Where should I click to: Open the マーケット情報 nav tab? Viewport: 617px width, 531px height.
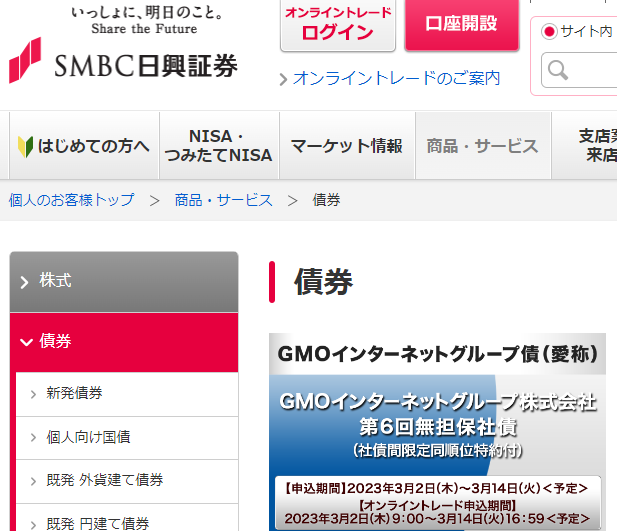[347, 146]
